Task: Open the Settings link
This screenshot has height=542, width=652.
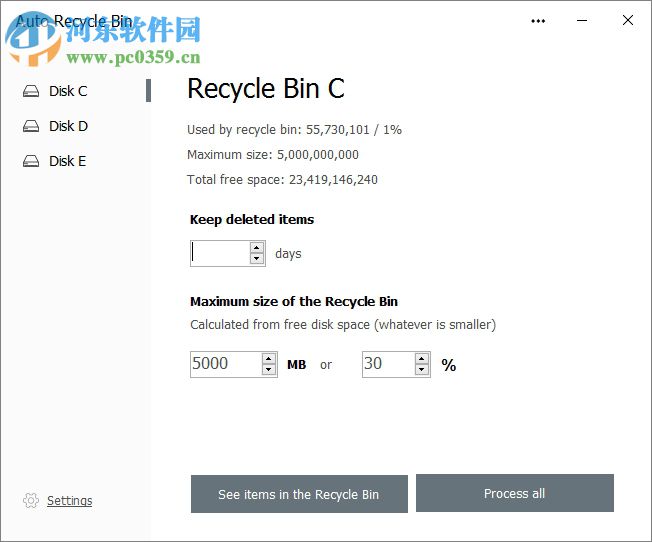Action: tap(69, 500)
